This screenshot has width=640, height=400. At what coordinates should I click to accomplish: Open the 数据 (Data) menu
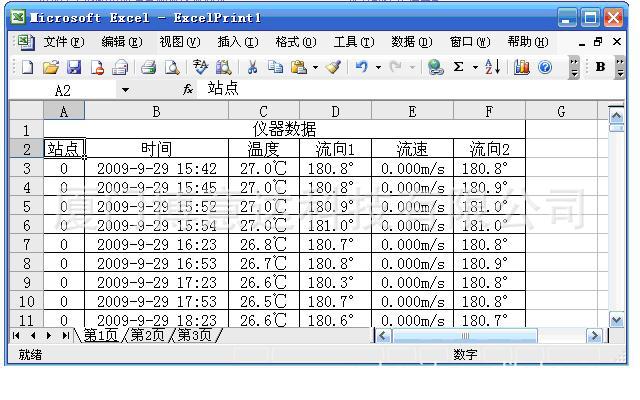(411, 42)
